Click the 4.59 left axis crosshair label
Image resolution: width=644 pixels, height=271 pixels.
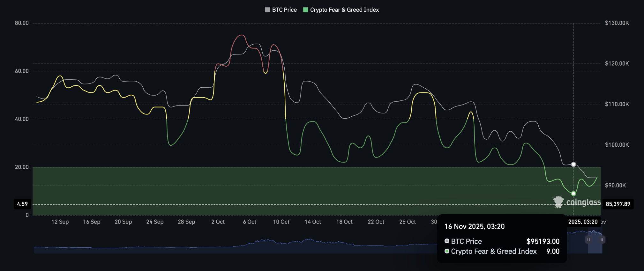(22, 204)
